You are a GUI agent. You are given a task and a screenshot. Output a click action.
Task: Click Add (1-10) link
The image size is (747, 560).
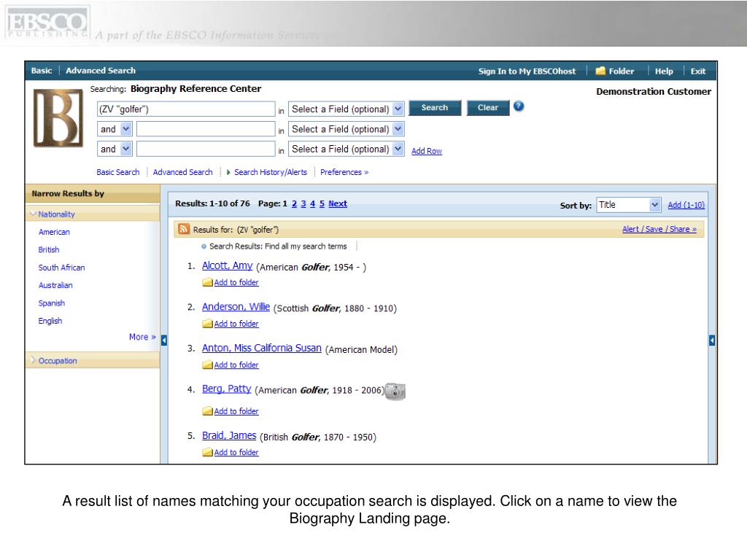point(686,205)
